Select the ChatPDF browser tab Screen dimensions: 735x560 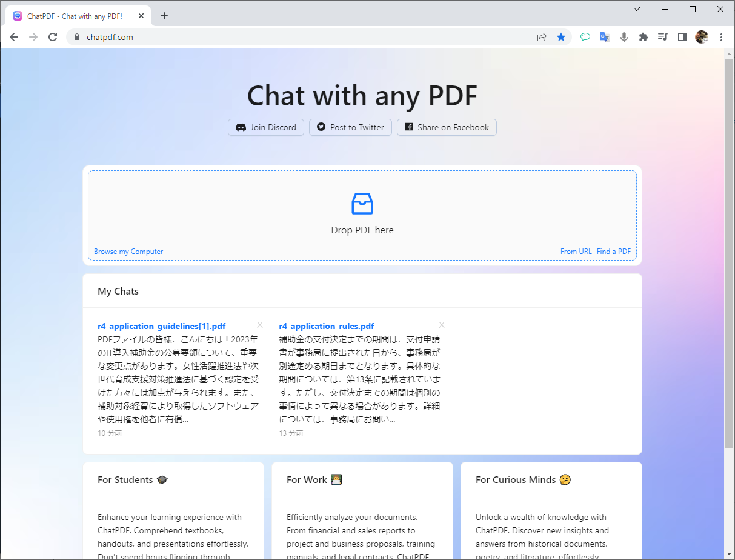(x=75, y=16)
